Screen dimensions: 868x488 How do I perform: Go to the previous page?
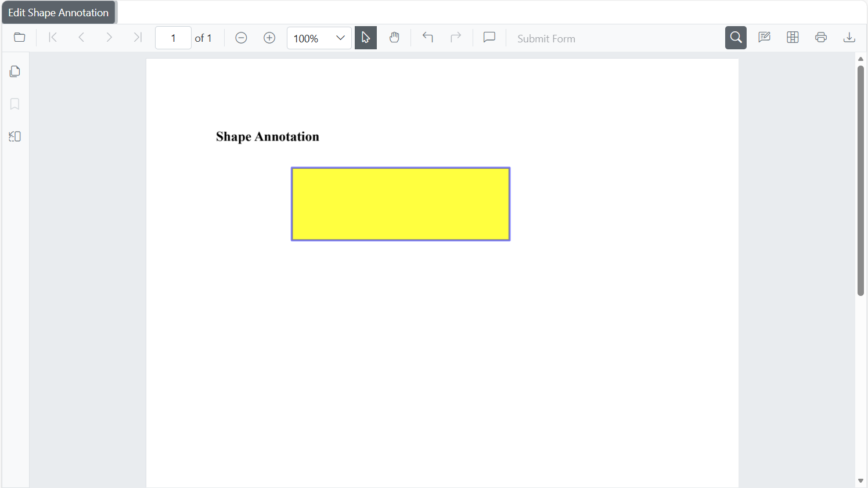coord(81,38)
